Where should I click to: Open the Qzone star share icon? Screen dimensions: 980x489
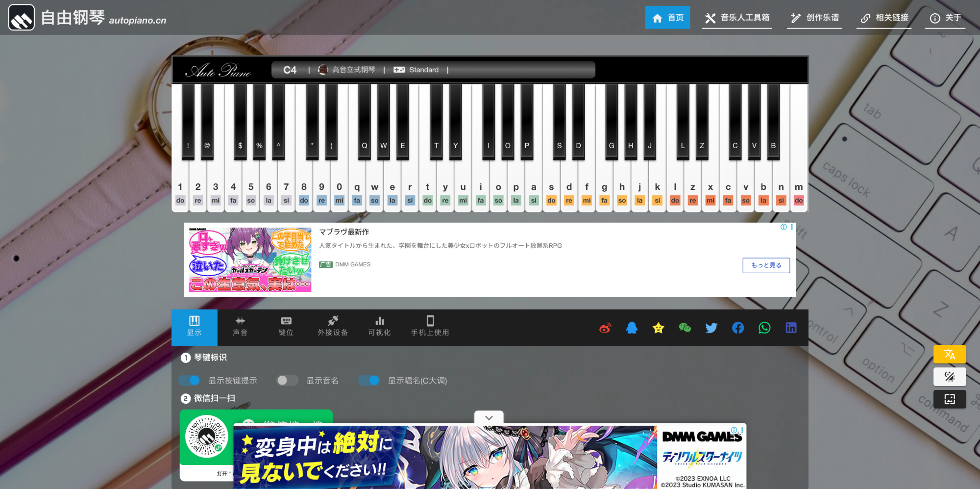[x=658, y=328]
